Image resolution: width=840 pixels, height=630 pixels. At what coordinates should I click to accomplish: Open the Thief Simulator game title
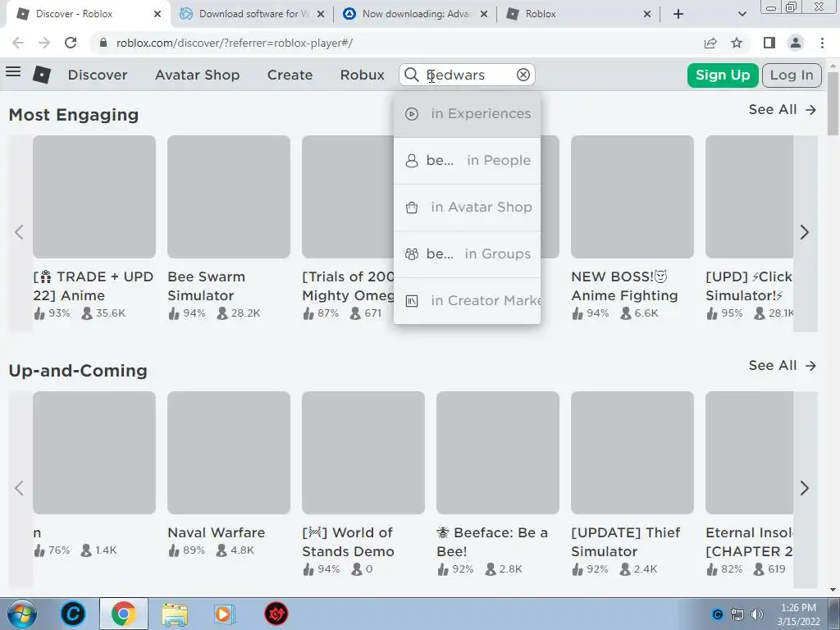(626, 542)
